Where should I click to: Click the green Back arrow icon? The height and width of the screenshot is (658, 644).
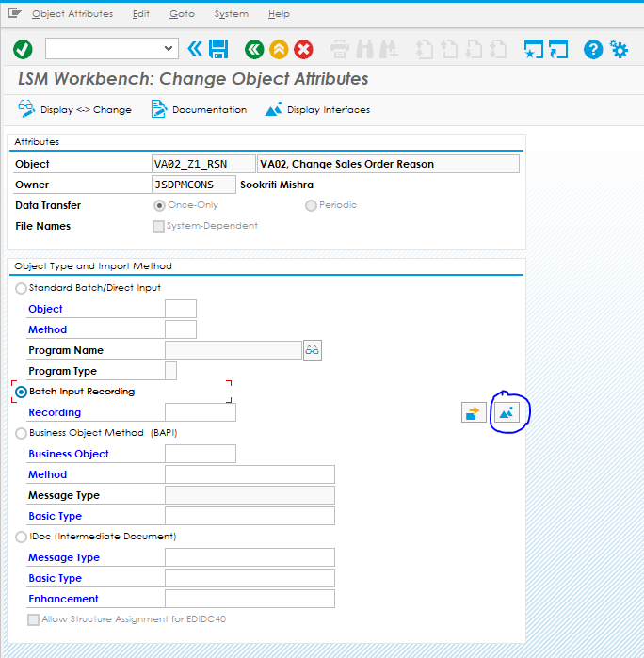[253, 49]
